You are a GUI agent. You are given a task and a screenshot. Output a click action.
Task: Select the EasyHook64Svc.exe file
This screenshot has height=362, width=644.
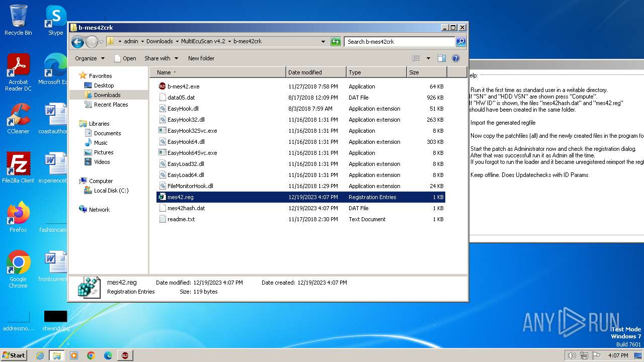[301, 153]
